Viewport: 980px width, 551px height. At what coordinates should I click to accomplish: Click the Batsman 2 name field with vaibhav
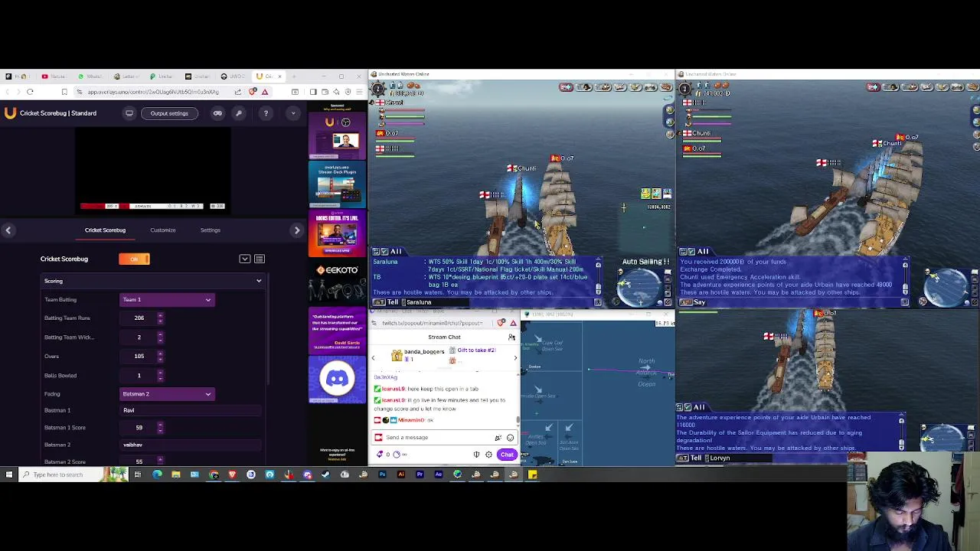[x=191, y=445]
